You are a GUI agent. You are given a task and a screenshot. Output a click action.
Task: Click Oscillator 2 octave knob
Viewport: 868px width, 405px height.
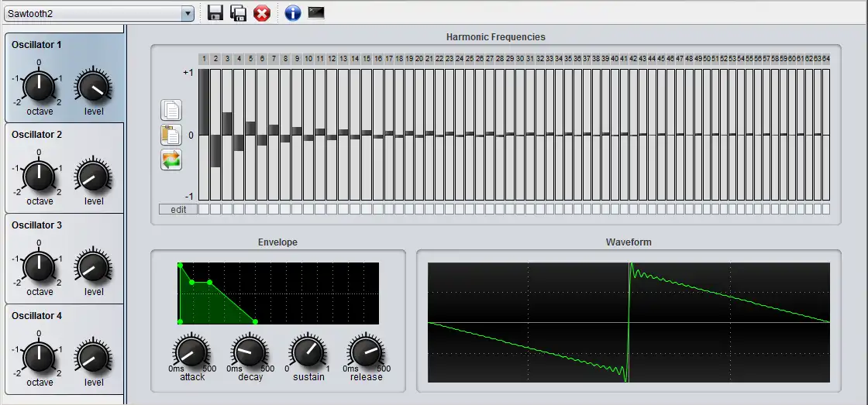(40, 176)
